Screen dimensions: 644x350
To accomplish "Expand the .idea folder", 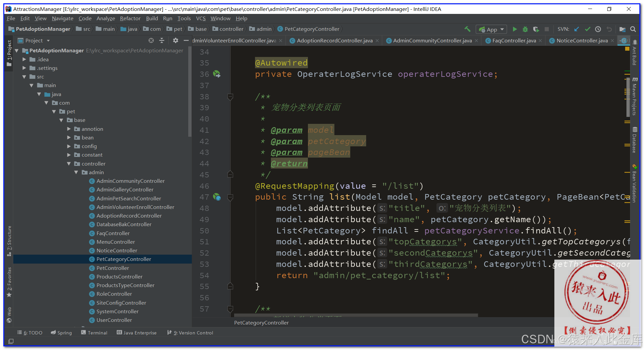I will pyautogui.click(x=24, y=59).
